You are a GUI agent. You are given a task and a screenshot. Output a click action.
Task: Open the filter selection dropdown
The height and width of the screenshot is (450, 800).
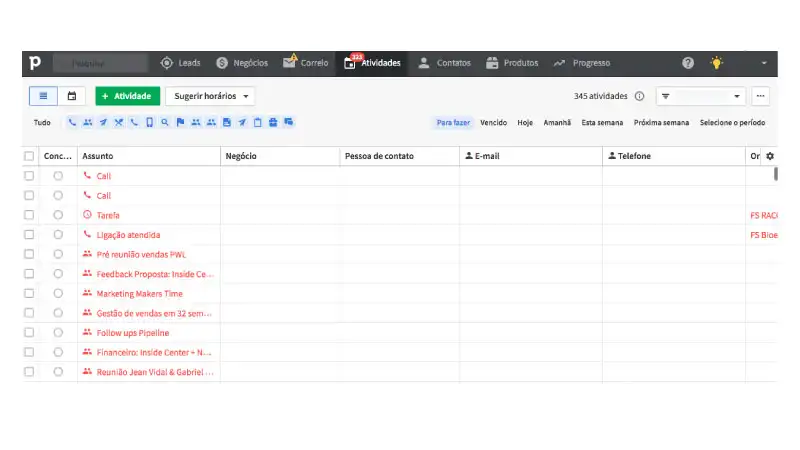coord(701,96)
